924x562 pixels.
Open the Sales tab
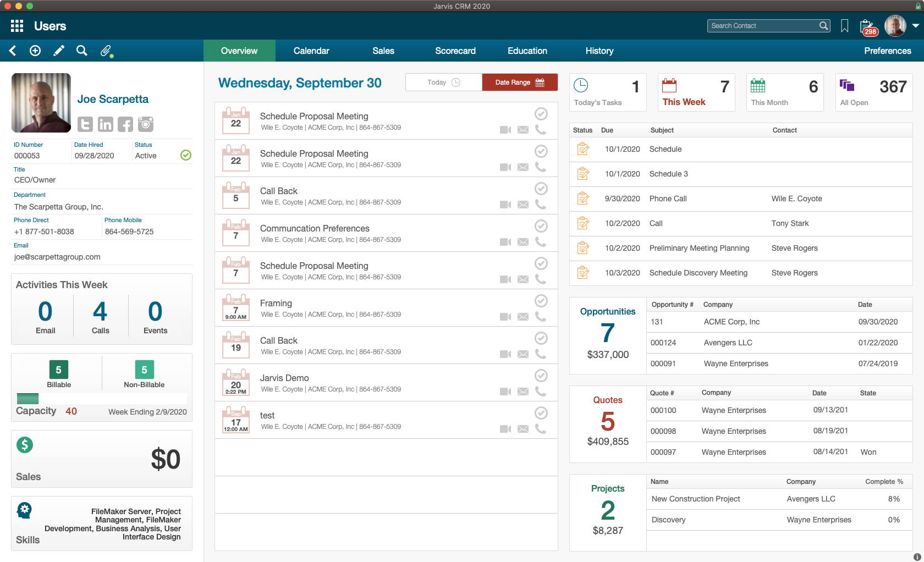coord(383,51)
